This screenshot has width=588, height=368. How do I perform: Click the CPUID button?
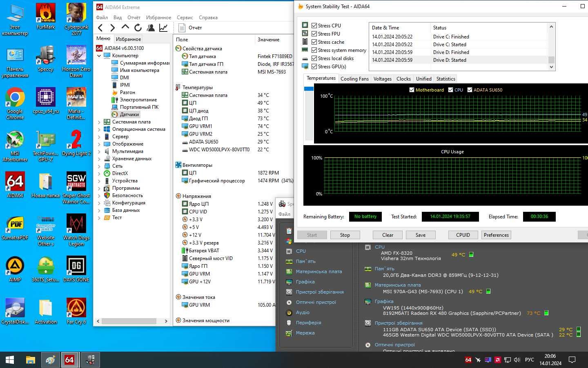coord(463,235)
